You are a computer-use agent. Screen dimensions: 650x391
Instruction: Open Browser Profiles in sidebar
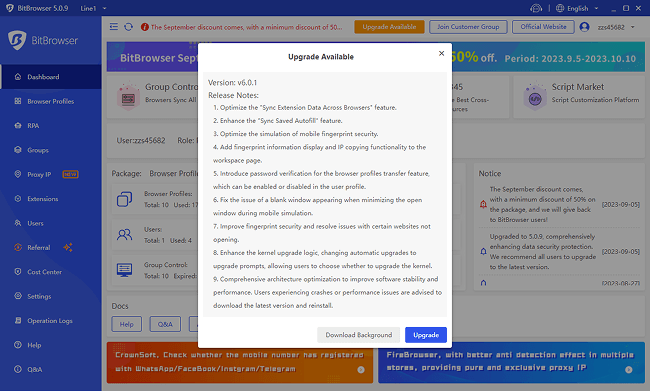(x=51, y=101)
